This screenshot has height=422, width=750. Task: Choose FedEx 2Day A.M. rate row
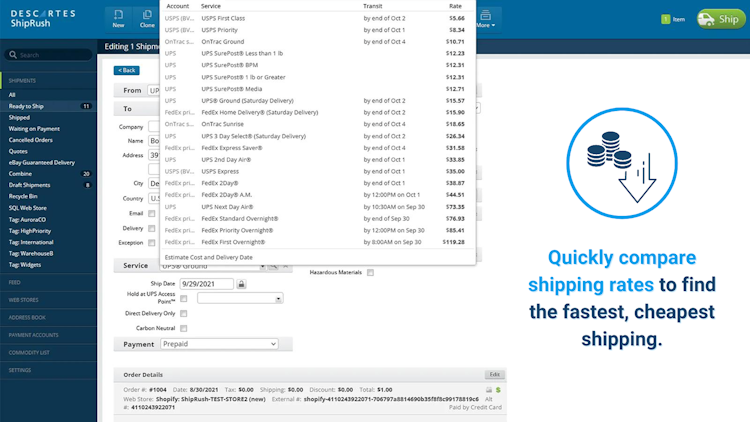click(x=315, y=195)
